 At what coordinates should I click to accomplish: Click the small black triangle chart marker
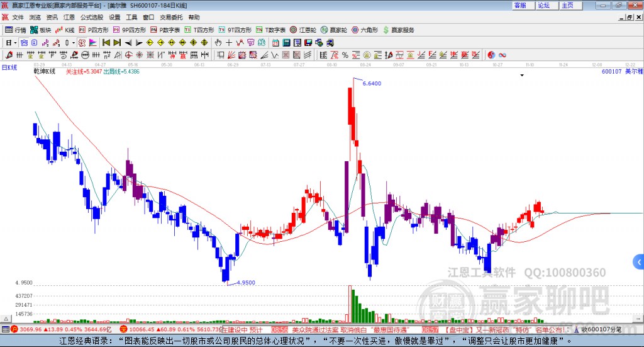coord(522,75)
